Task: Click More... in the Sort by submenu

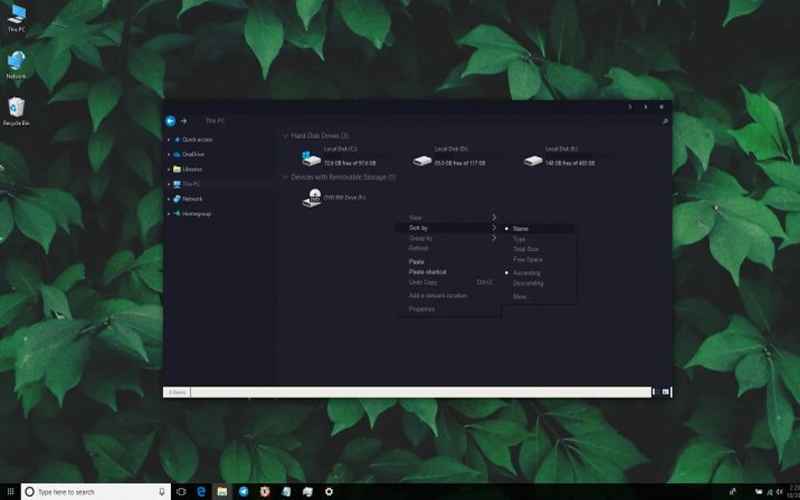Action: [539, 296]
